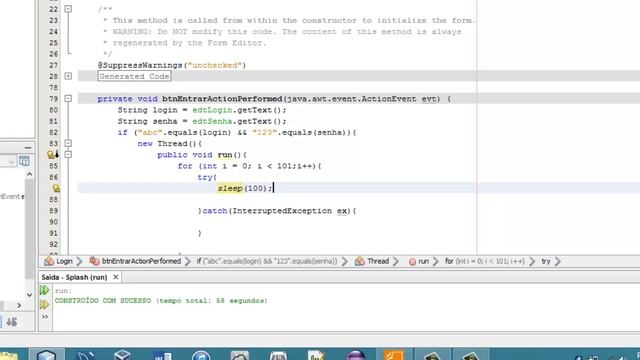Viewport: 640px width, 360px height.
Task: Click the left panel scrollbar down arrow
Action: coord(29,295)
